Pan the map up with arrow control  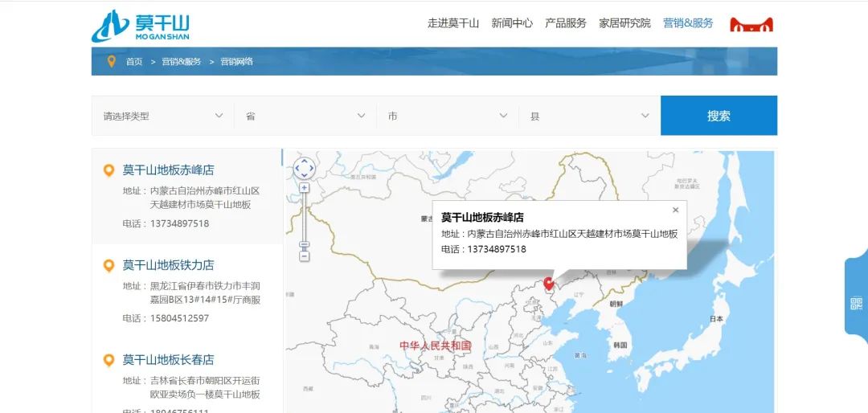coord(305,162)
